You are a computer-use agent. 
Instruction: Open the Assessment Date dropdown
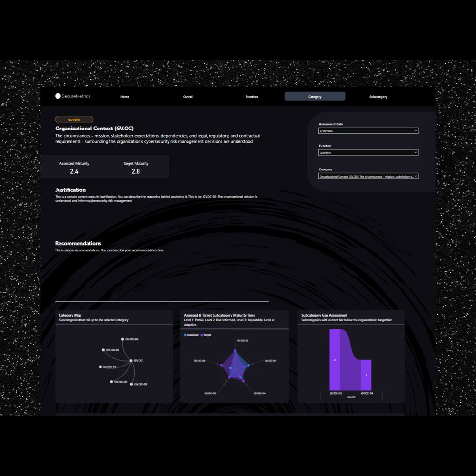pyautogui.click(x=368, y=131)
